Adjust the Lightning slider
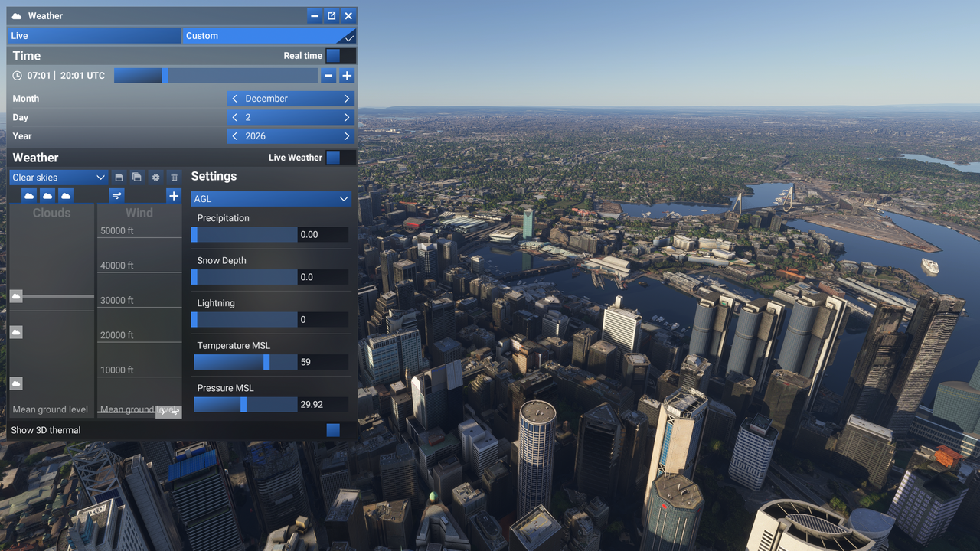The width and height of the screenshot is (980, 551). pyautogui.click(x=244, y=320)
